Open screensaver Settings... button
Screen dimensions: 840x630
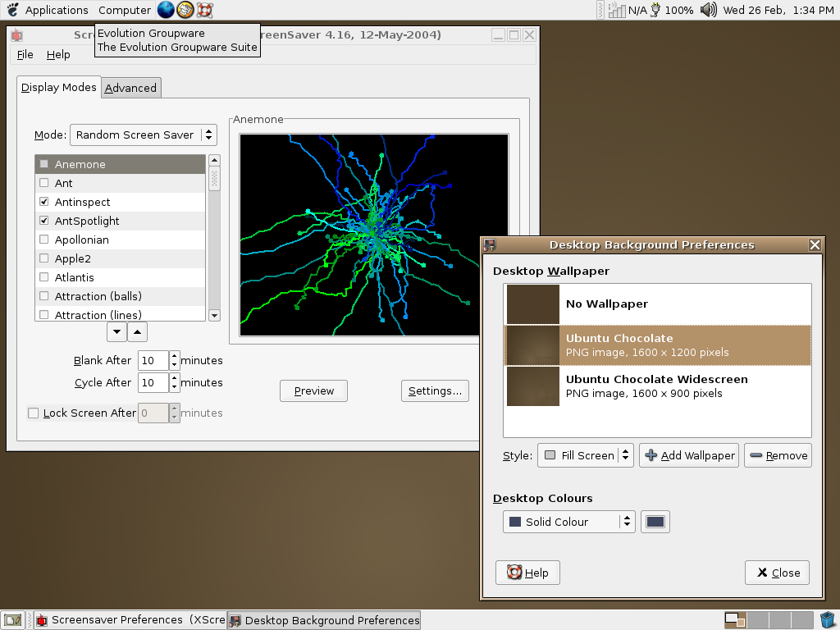point(435,391)
